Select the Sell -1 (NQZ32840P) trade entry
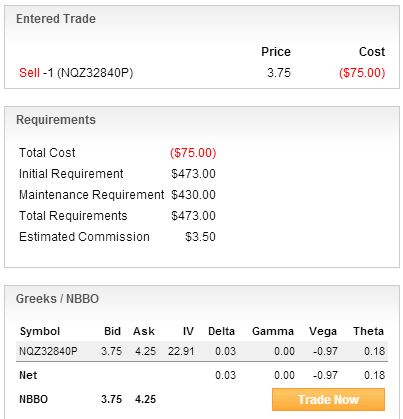The image size is (403, 419). (76, 73)
